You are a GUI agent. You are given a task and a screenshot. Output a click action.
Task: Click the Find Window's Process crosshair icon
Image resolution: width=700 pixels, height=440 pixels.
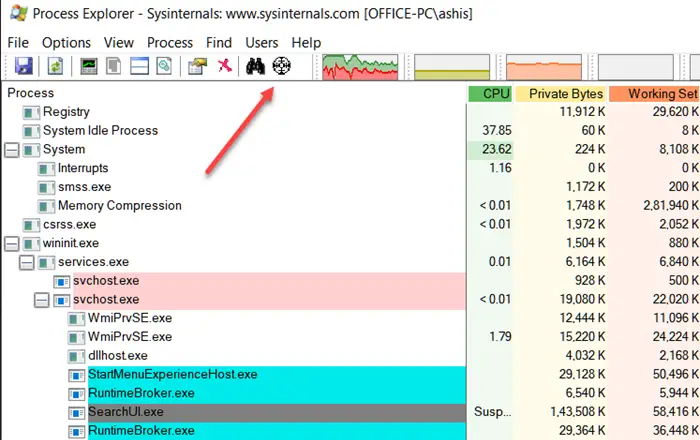[x=282, y=66]
